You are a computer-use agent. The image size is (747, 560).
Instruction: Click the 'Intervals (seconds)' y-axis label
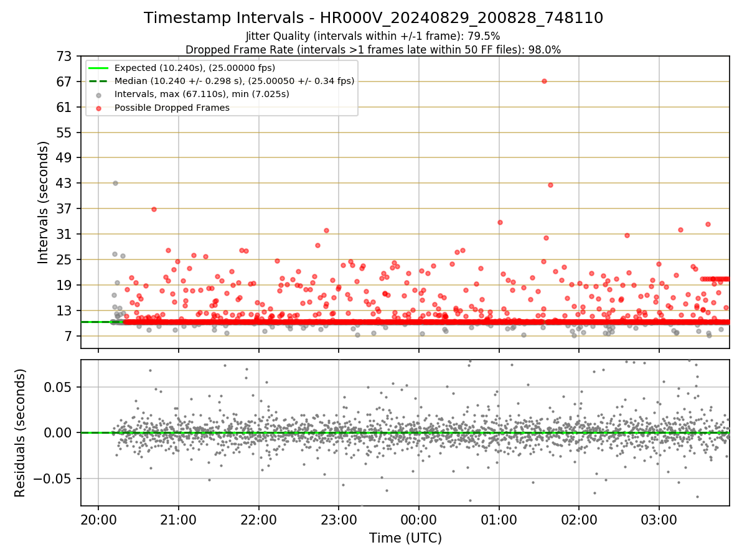tap(44, 202)
